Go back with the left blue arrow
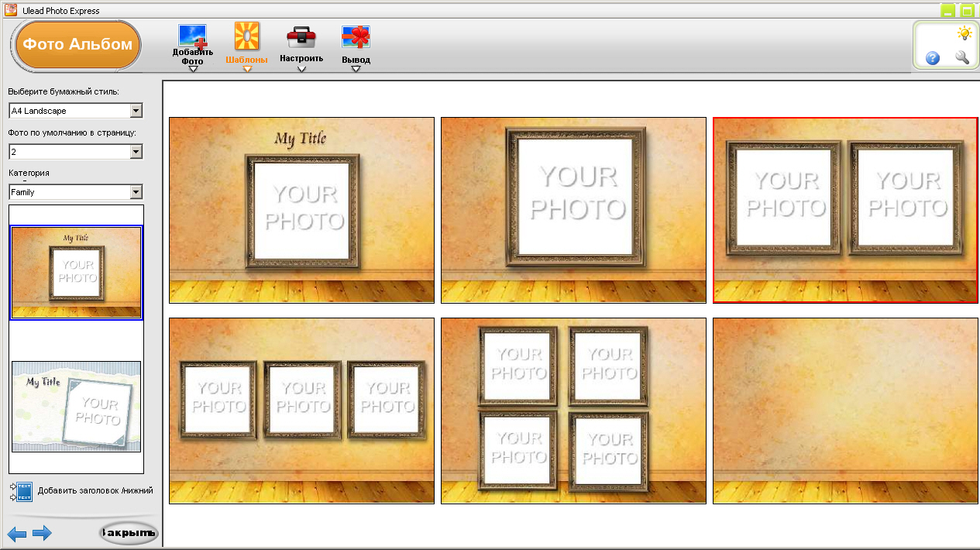This screenshot has height=550, width=980. [17, 533]
